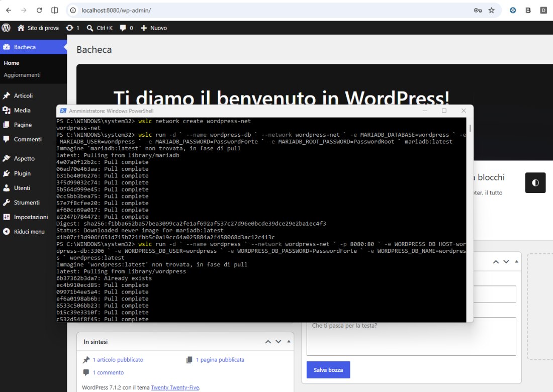Click the Articoli pushpin icon

click(x=7, y=95)
